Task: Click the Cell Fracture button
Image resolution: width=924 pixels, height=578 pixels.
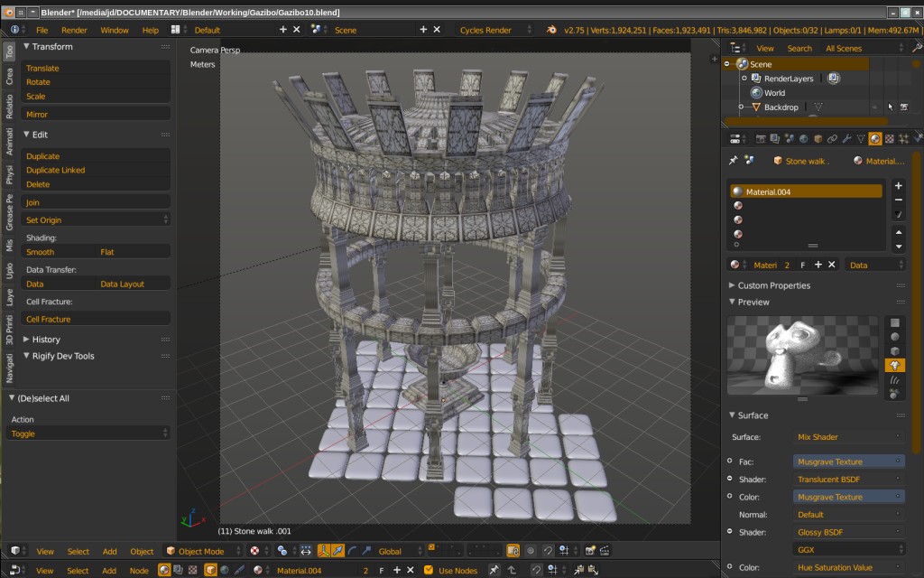Action: 95,318
